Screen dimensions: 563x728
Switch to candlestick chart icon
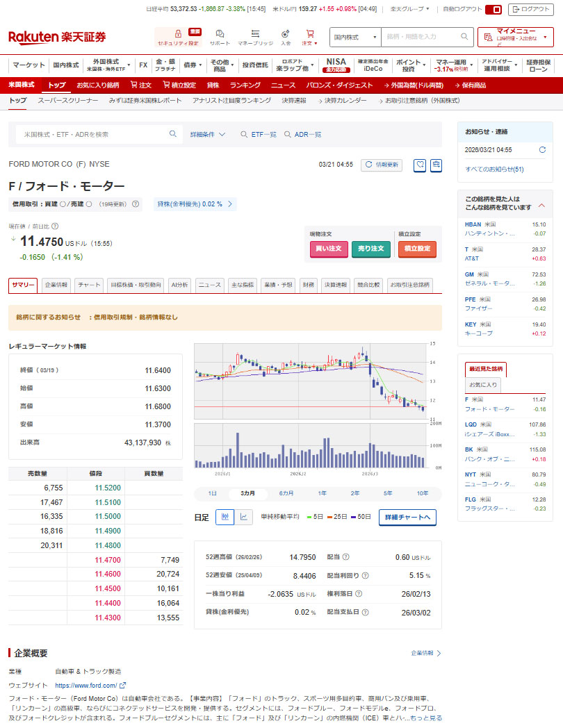pos(225,517)
